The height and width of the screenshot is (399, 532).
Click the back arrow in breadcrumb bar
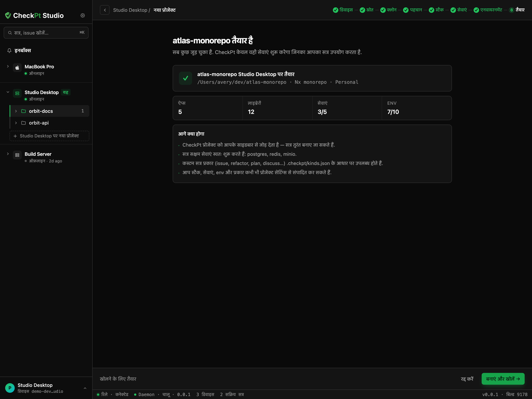(105, 10)
